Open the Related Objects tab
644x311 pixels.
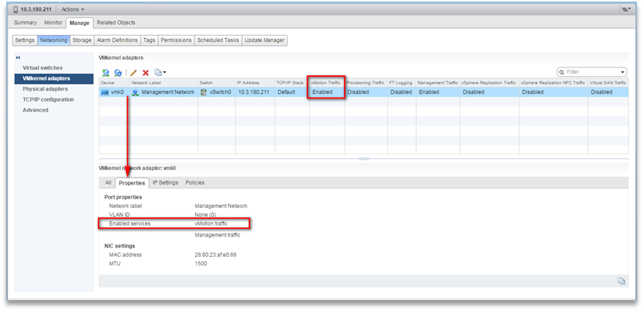[x=116, y=22]
